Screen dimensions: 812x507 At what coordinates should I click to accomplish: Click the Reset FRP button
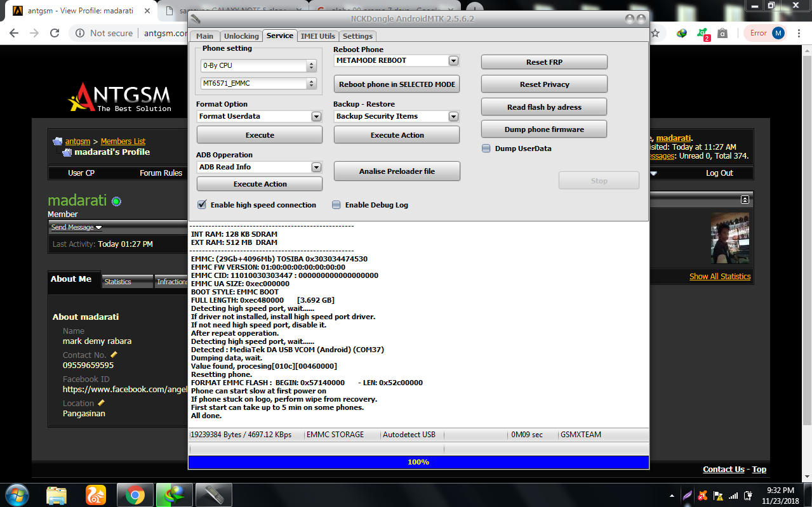[544, 62]
